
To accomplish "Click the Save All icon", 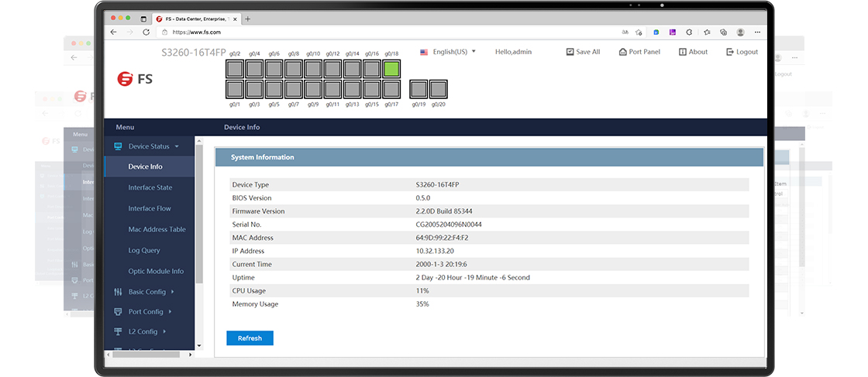I will 570,52.
